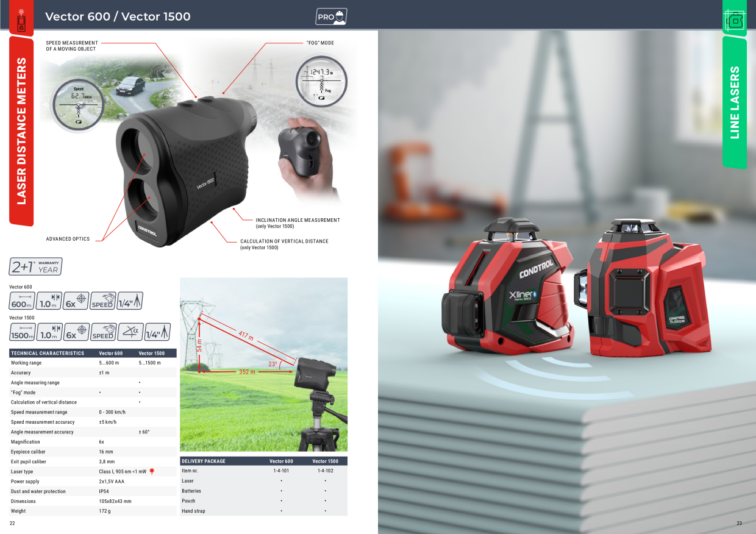Click the '5...600 m' value
Image resolution: width=756 pixels, height=534 pixels.
(x=109, y=363)
